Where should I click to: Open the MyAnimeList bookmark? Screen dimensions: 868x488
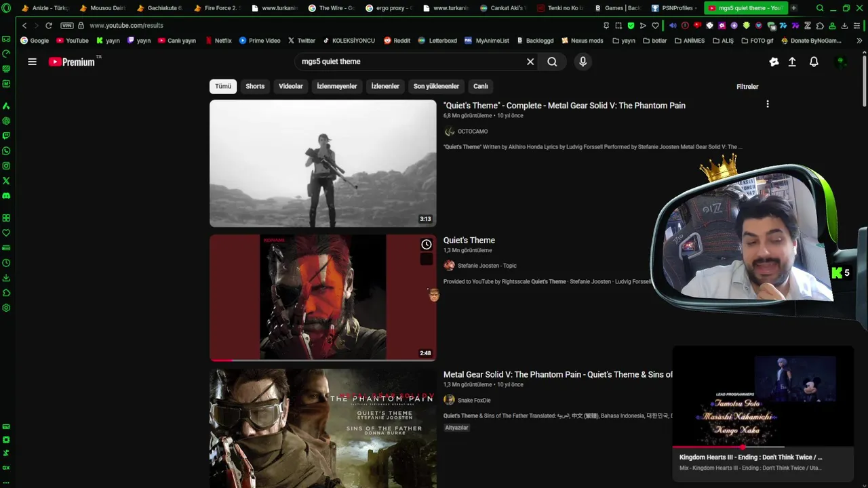point(487,41)
